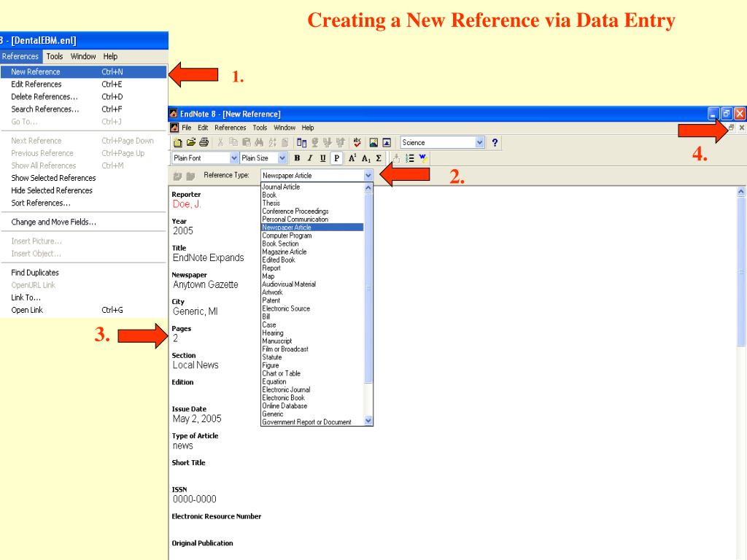
Task: Click the Issue Date field May 2, 2005
Action: point(197,419)
